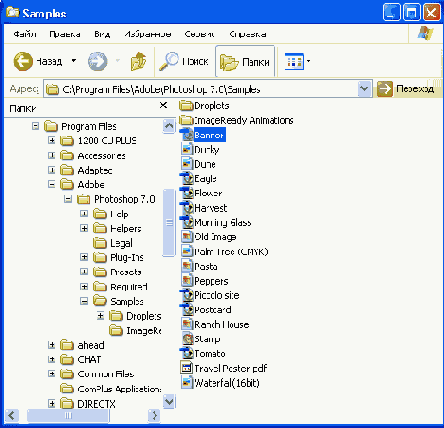The width and height of the screenshot is (444, 428).
Task: Select the DIRECTX folder in tree
Action: click(88, 404)
